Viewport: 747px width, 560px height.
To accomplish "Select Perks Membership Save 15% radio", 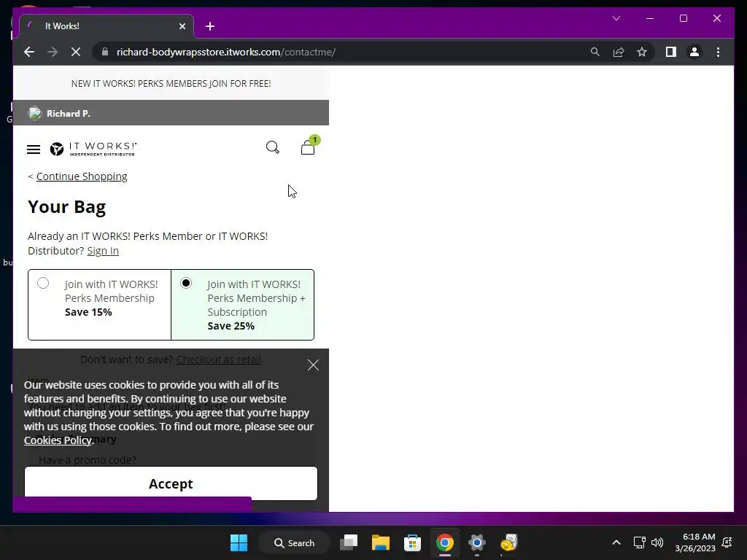I will pos(43,284).
